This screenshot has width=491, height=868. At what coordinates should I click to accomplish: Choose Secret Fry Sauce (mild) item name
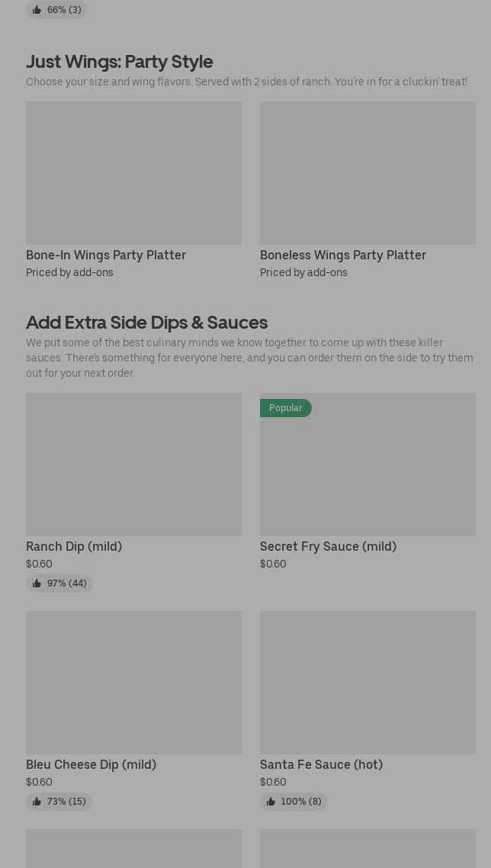[328, 546]
